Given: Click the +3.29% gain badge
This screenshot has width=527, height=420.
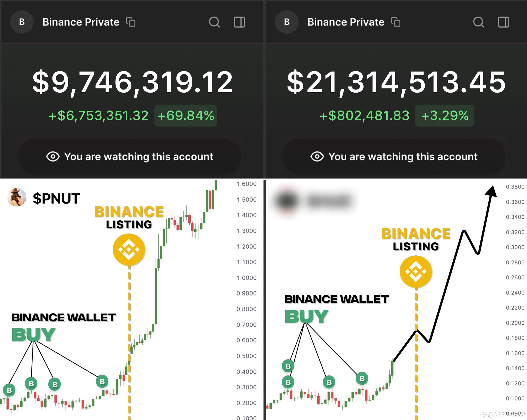Looking at the screenshot, I should [x=444, y=116].
